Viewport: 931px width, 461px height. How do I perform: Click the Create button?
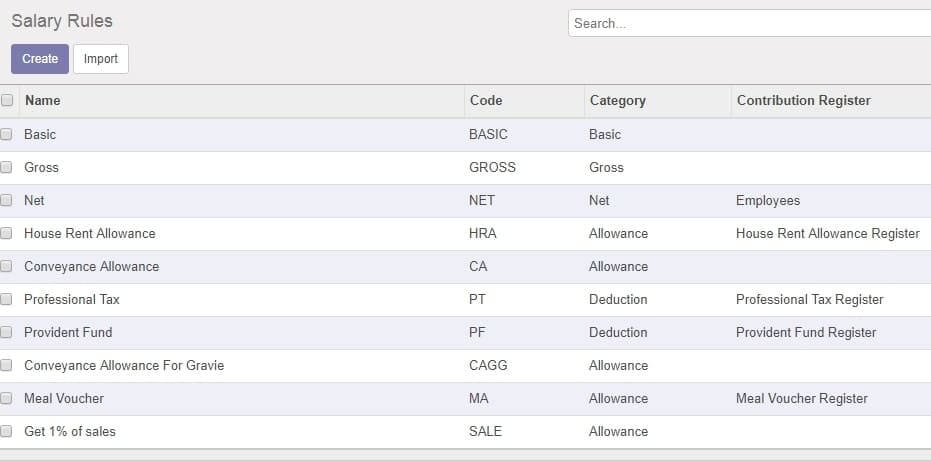click(40, 59)
